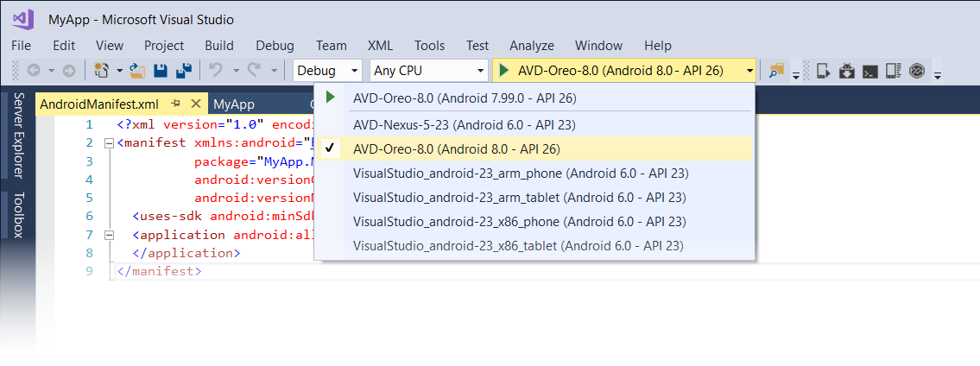Start debugging with the green play icon
This screenshot has width=980, height=366.
(504, 71)
